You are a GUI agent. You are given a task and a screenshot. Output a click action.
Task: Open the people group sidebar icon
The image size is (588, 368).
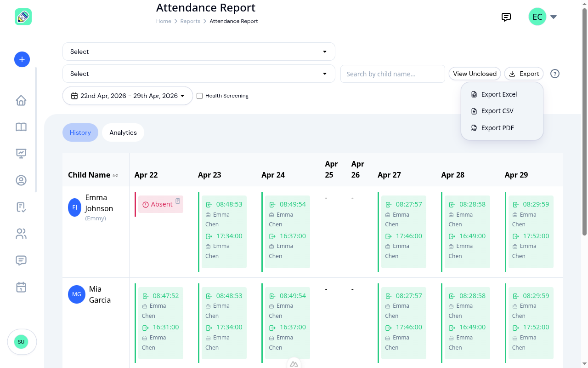coord(21,234)
